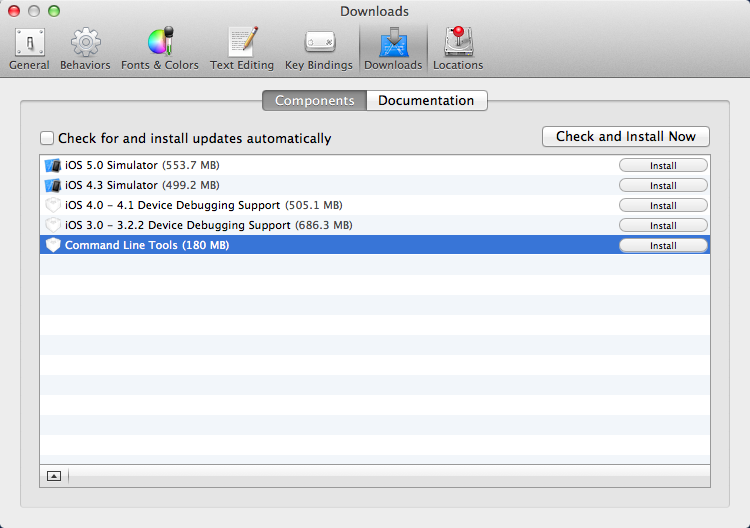The height and width of the screenshot is (528, 750).
Task: Switch to the Documentation tab
Action: tap(427, 100)
